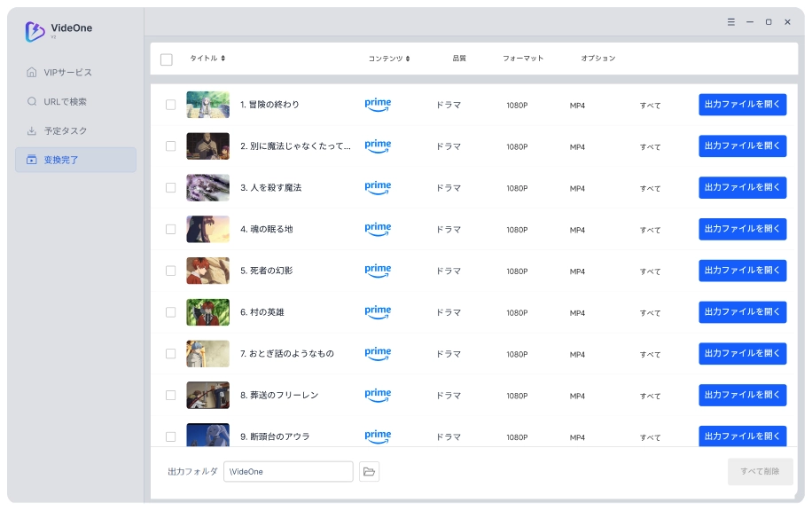The image size is (812, 511).
Task: Check the box for 2. 別に魔法じゃなくたって
Action: pos(170,146)
